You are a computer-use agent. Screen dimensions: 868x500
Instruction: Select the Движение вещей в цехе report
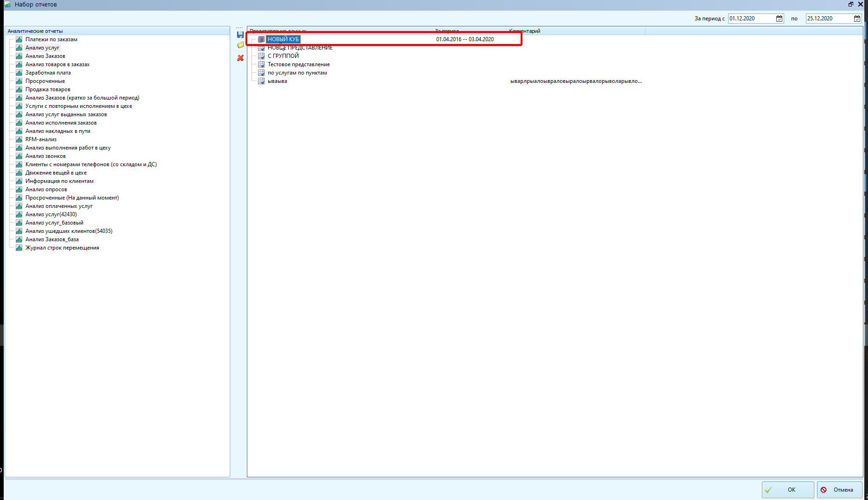[56, 173]
